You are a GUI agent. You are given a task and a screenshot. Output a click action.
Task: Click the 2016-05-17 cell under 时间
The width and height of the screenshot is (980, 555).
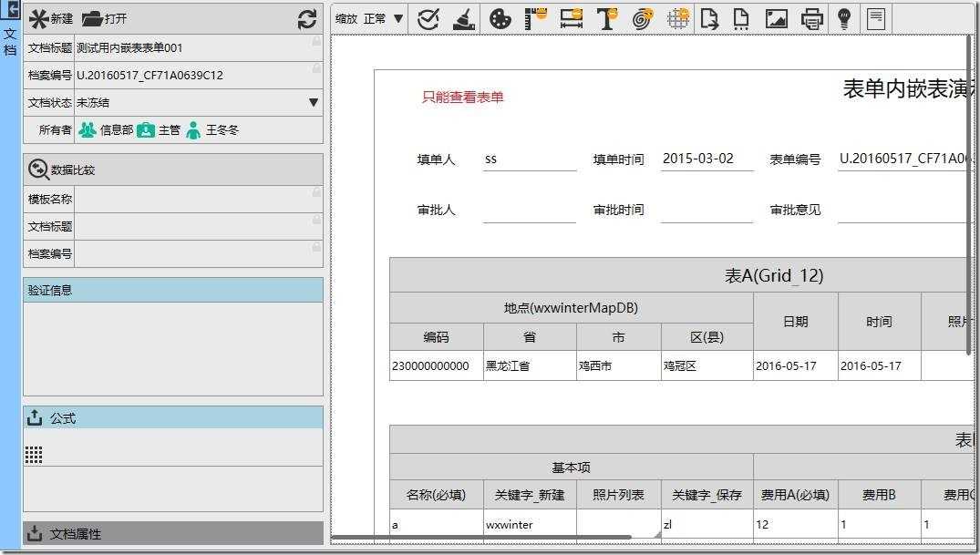click(880, 365)
